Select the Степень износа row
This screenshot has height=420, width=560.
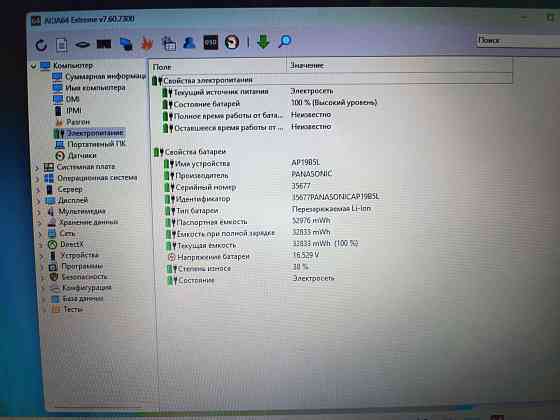tap(204, 269)
